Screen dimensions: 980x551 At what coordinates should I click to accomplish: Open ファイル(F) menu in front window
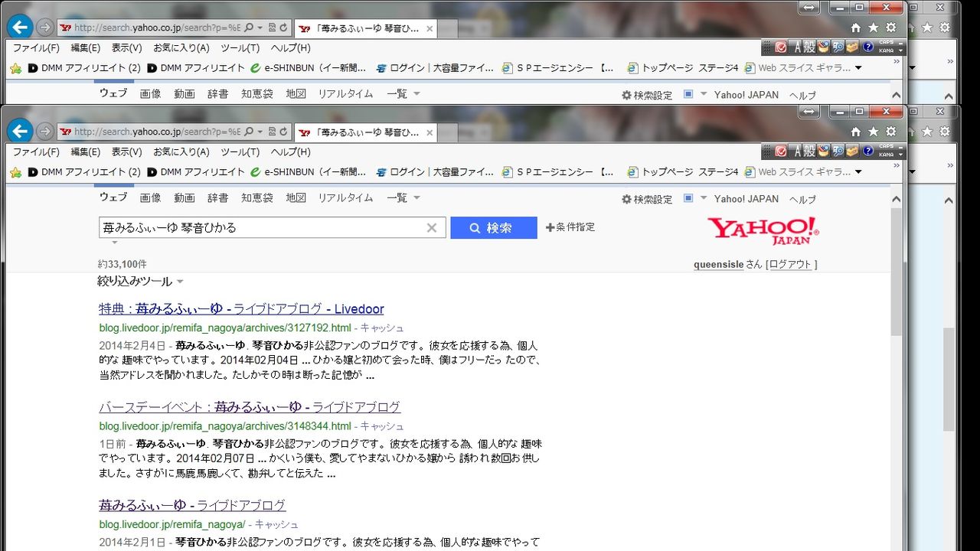tap(36, 152)
